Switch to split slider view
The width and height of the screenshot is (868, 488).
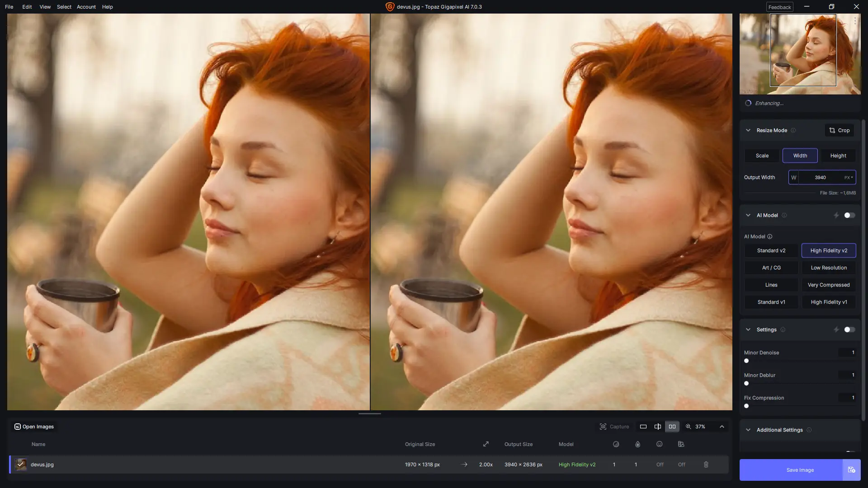coord(658,427)
